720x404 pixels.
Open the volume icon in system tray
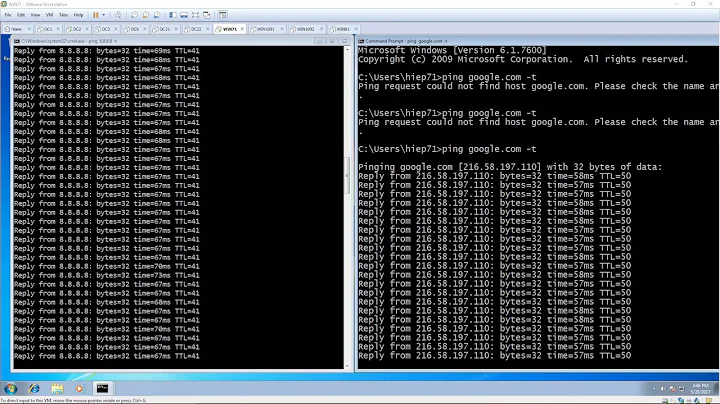[664, 389]
